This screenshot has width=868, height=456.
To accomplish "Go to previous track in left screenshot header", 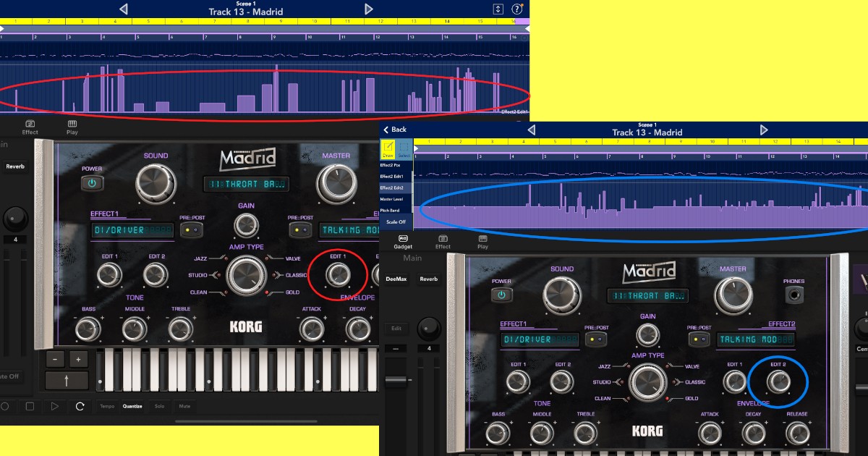I will [123, 9].
